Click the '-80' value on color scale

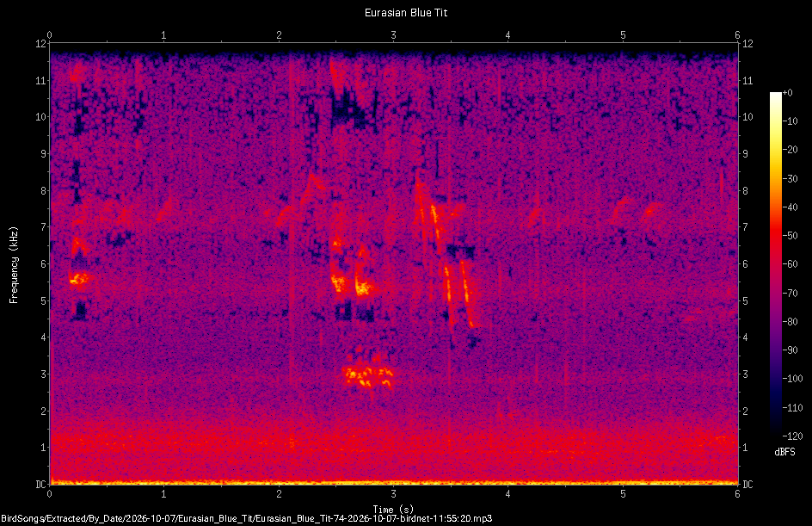[790, 322]
